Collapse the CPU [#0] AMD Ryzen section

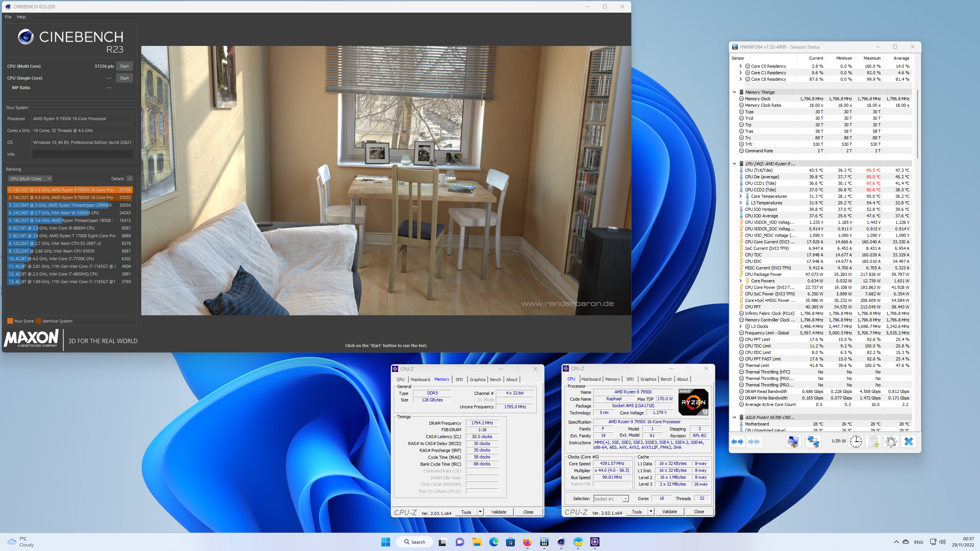[734, 164]
